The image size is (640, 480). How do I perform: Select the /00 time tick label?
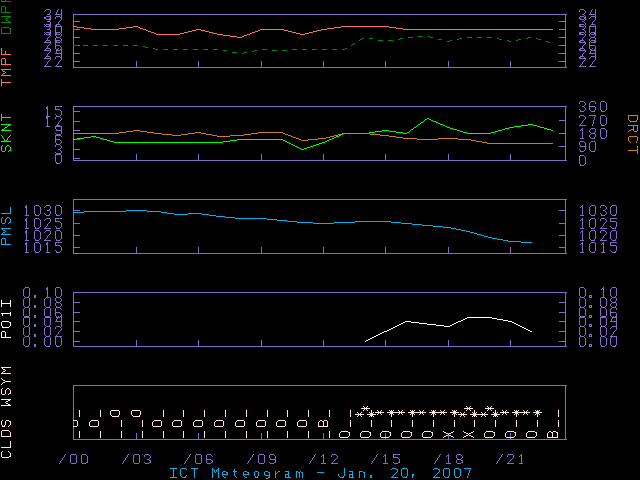coord(72,458)
